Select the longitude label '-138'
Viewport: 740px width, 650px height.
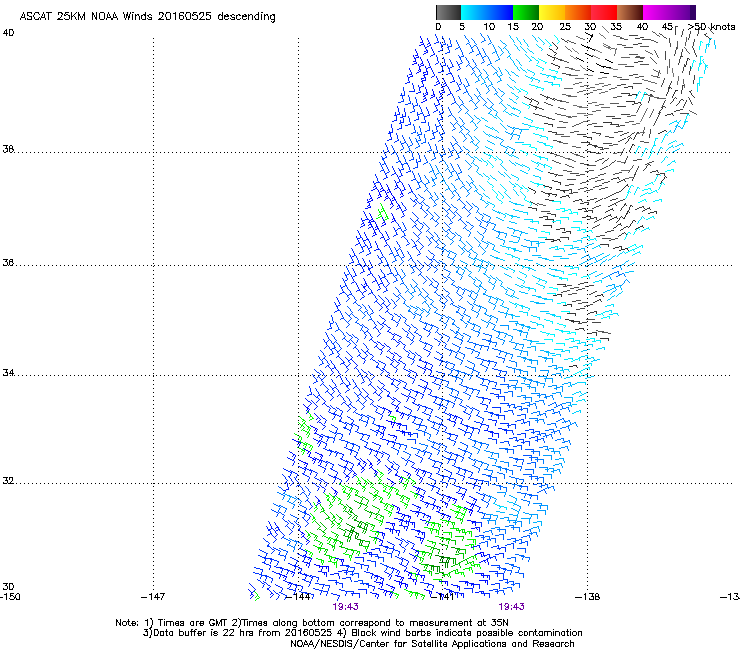point(588,597)
